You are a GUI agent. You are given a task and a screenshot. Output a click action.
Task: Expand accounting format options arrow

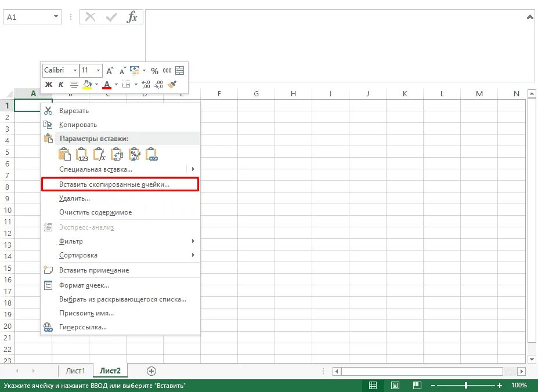[144, 70]
